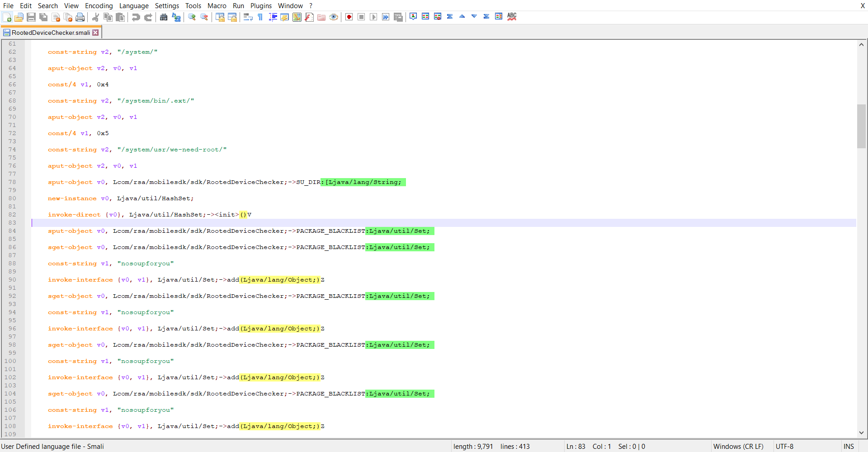This screenshot has height=452, width=868.
Task: Toggle Word Wrap in the toolbar
Action: tap(248, 17)
